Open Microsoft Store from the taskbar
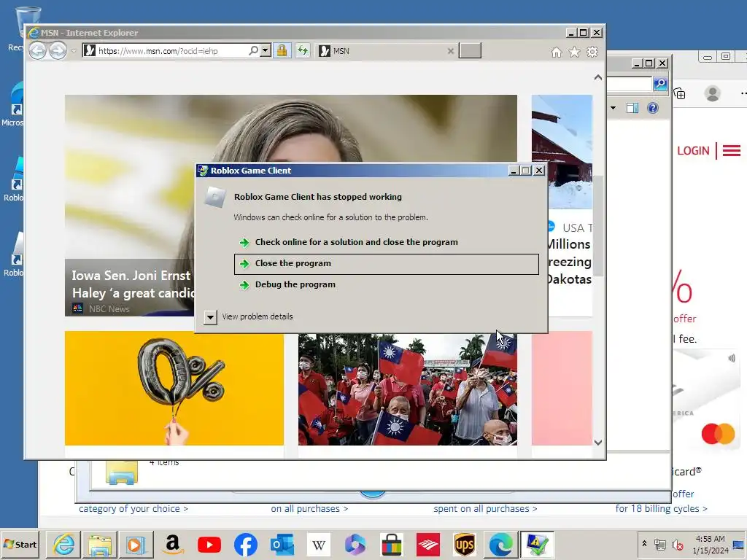The width and height of the screenshot is (747, 560). [x=392, y=544]
